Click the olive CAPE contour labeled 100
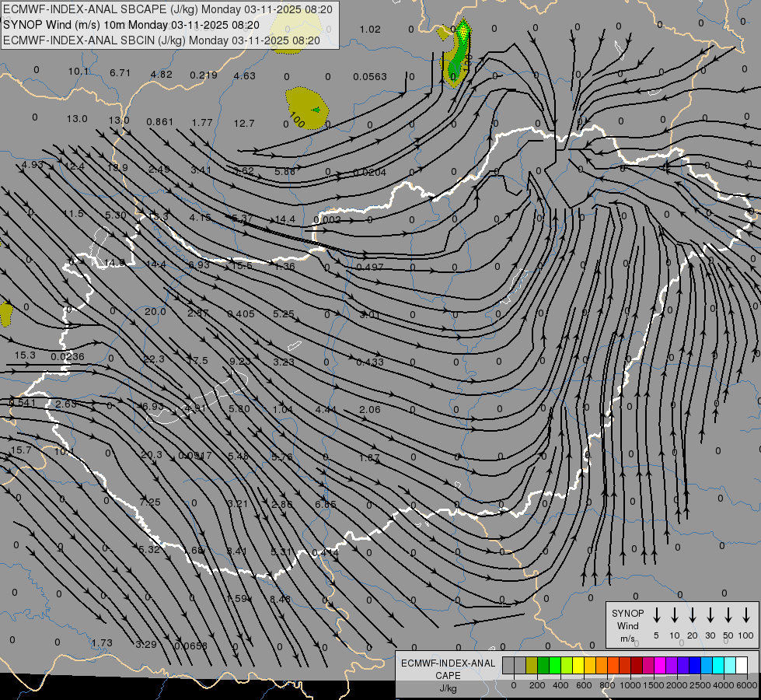 pyautogui.click(x=305, y=108)
